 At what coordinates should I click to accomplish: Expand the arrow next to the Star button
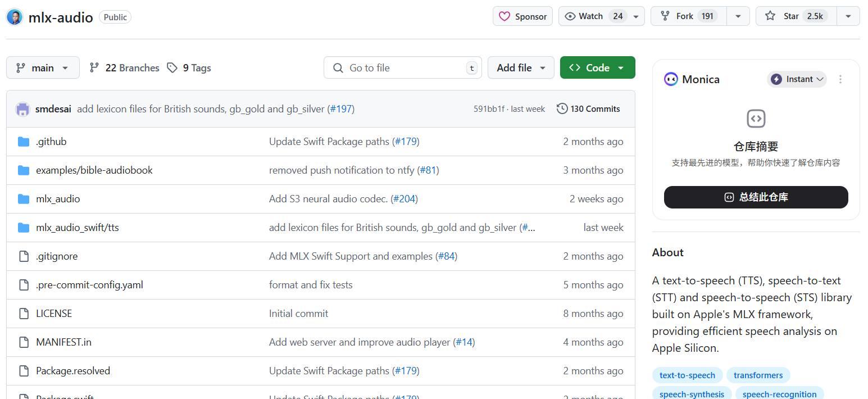click(848, 16)
